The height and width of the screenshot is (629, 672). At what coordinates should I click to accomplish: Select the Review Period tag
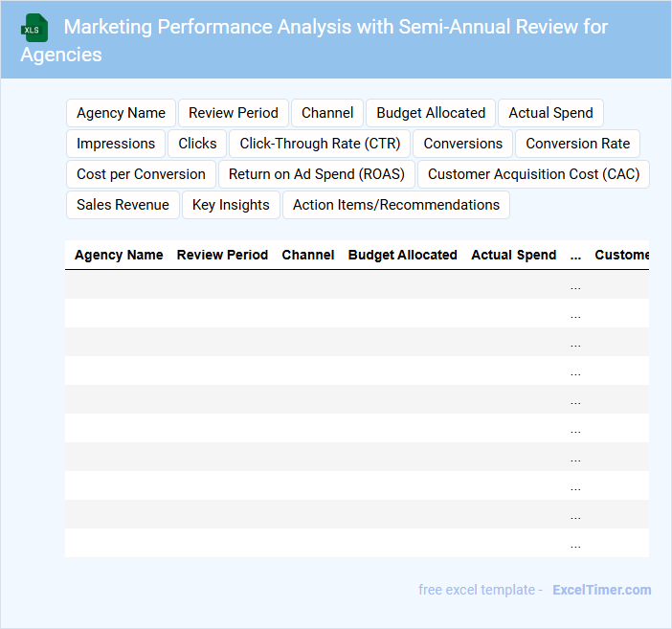click(234, 113)
